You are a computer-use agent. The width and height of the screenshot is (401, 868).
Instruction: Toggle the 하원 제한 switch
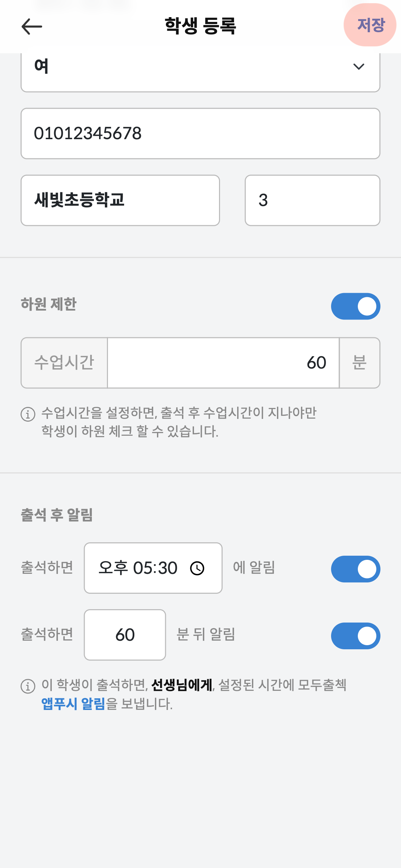click(x=355, y=306)
